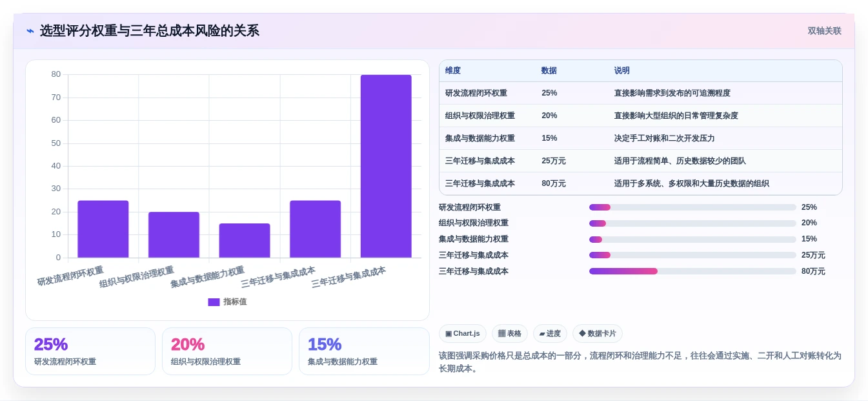Click the 20% label right of the progress bar
The image size is (868, 401).
[x=809, y=223]
